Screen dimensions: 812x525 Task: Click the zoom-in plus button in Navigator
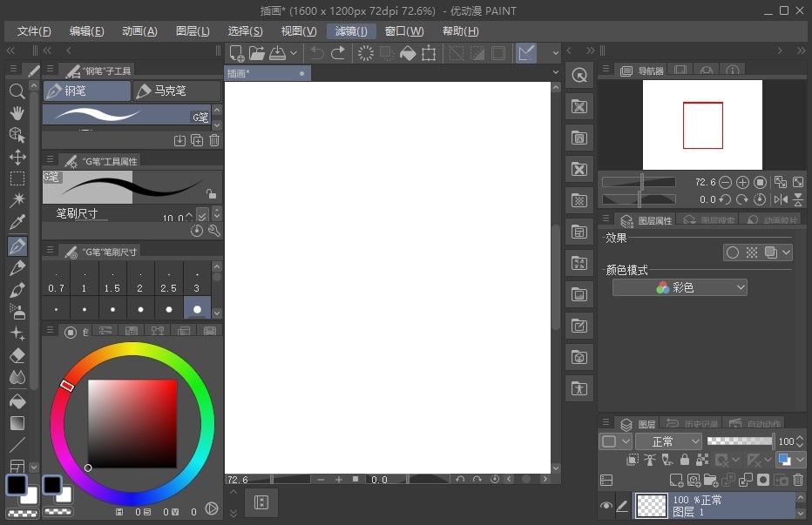742,182
